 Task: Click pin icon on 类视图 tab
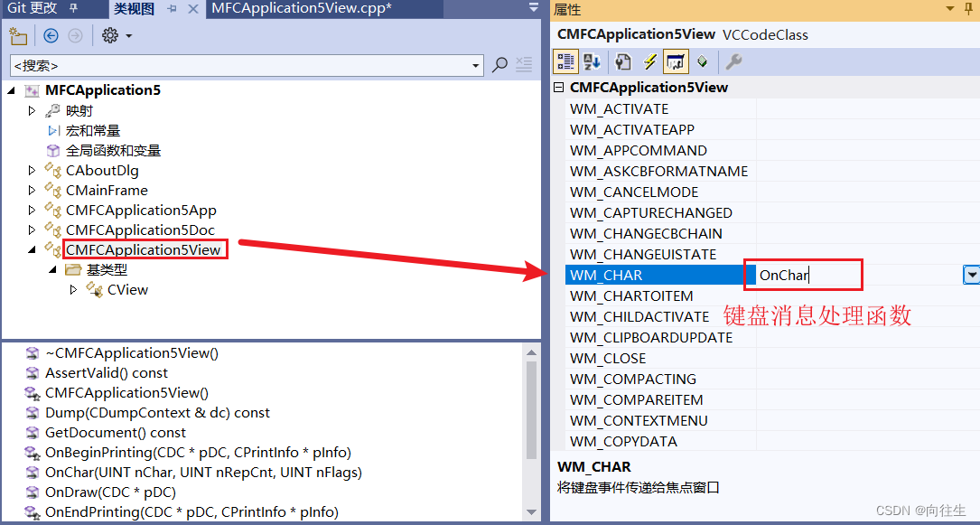173,8
